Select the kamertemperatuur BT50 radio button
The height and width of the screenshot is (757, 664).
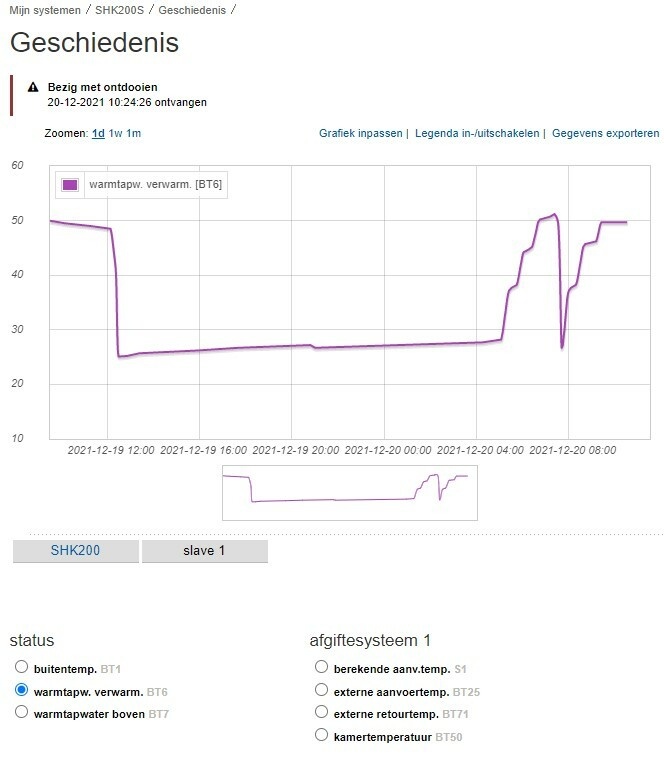(x=321, y=735)
